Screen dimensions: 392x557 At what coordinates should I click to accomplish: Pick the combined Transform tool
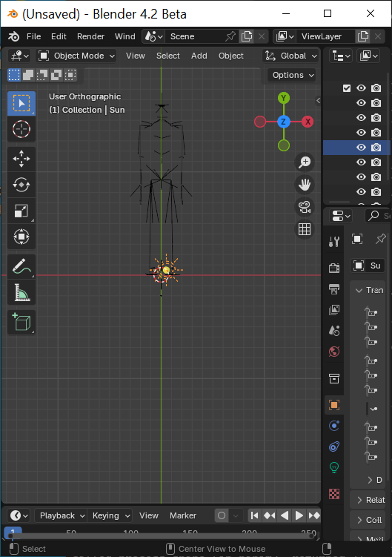pos(21,237)
